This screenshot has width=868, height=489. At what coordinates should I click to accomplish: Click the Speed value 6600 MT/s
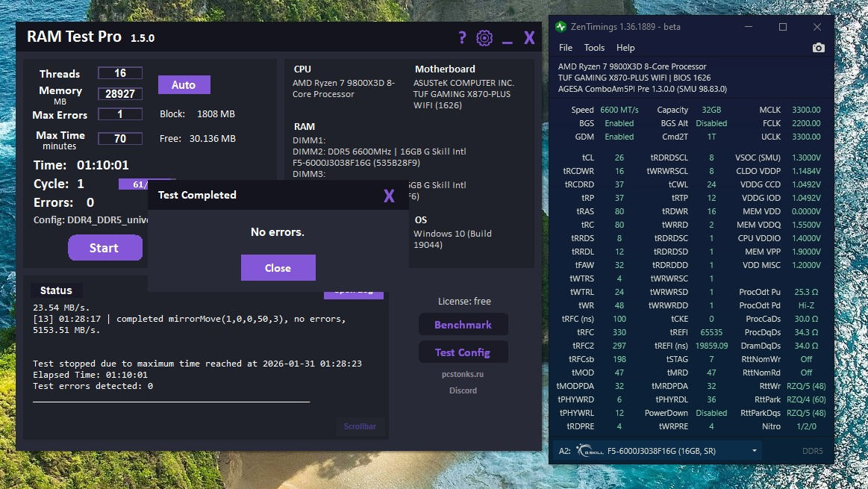(619, 110)
